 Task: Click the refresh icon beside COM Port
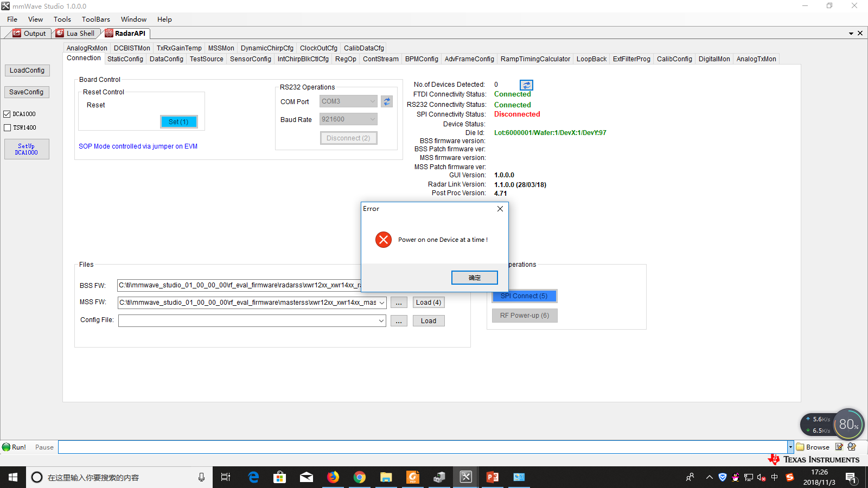(387, 101)
